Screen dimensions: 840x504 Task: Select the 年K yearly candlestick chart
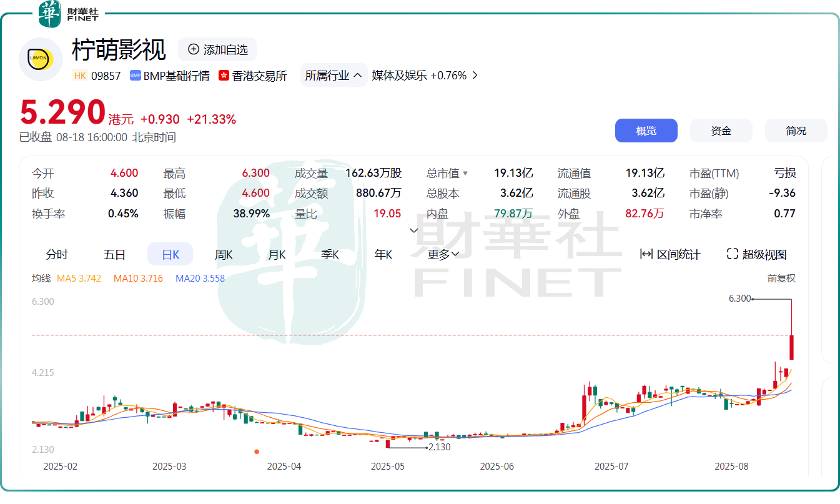383,254
